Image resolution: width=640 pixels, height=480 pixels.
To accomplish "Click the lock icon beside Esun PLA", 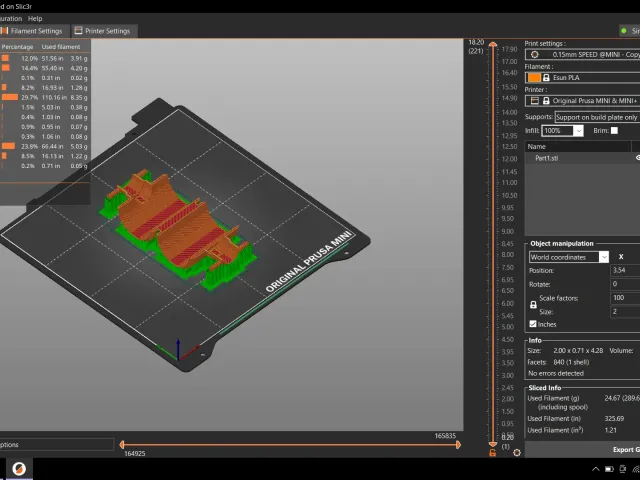I will (x=546, y=78).
